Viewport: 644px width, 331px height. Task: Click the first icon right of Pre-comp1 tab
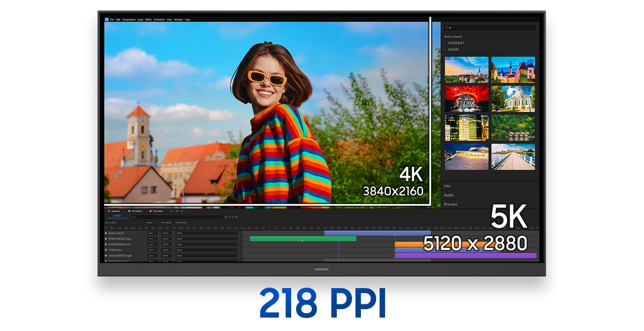(171, 211)
